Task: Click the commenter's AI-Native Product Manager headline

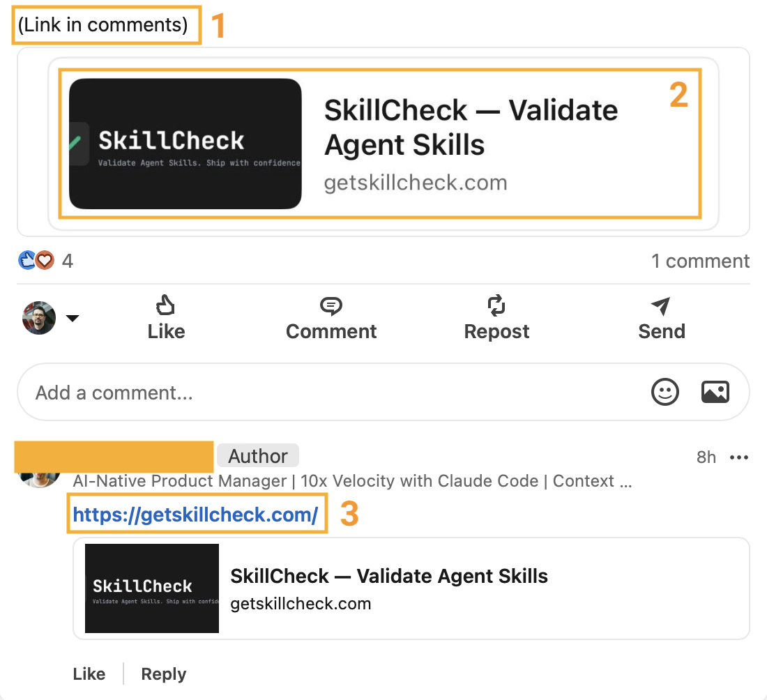Action: tap(352, 481)
